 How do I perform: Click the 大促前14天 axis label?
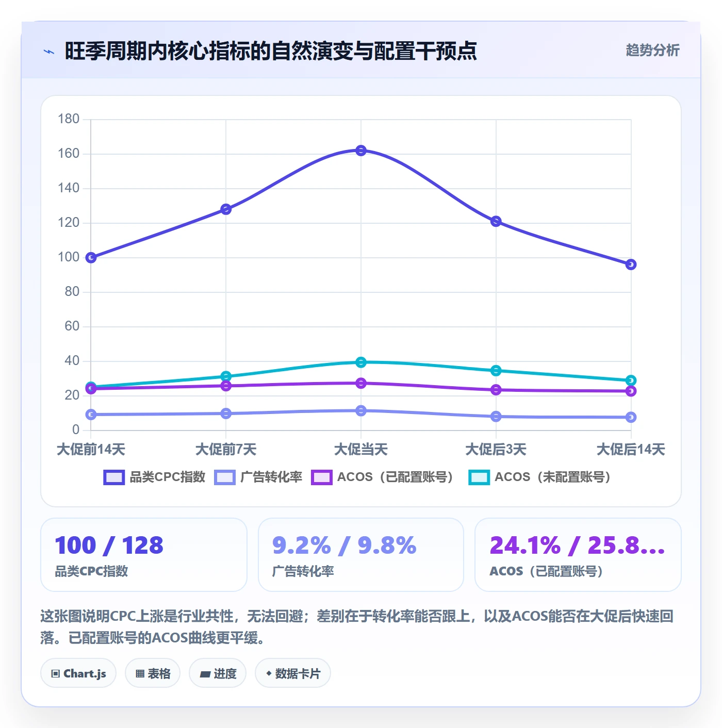click(91, 449)
